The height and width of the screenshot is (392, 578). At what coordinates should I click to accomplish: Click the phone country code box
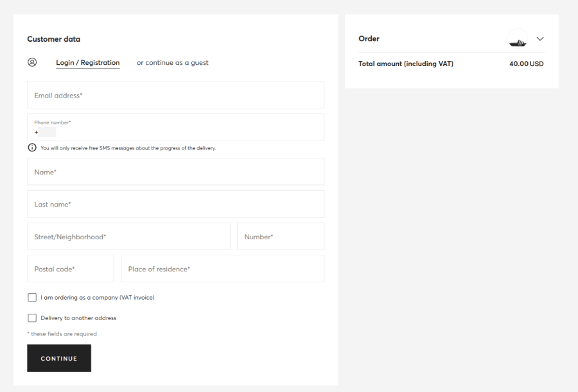(x=47, y=132)
